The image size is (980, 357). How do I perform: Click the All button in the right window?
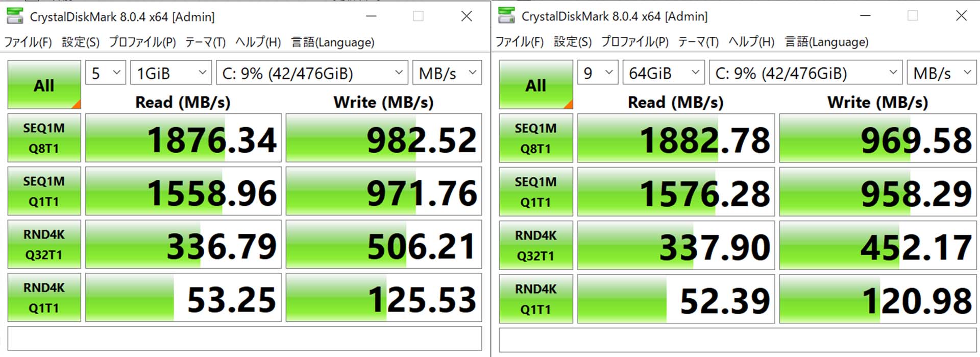(535, 85)
